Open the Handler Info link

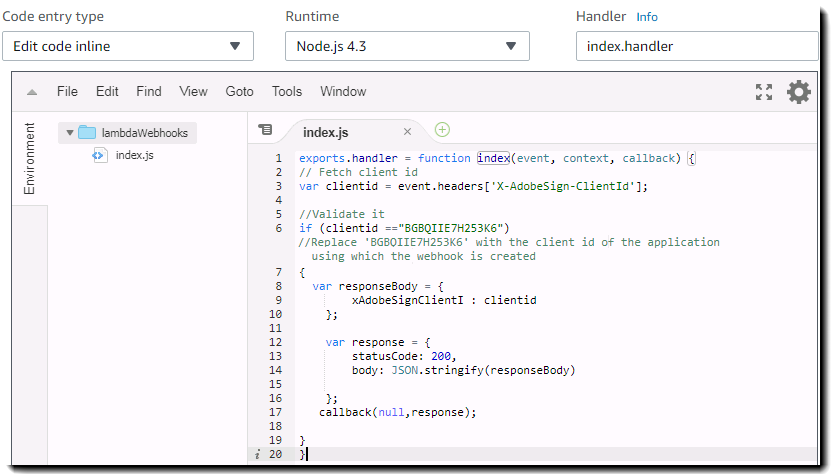tap(647, 17)
